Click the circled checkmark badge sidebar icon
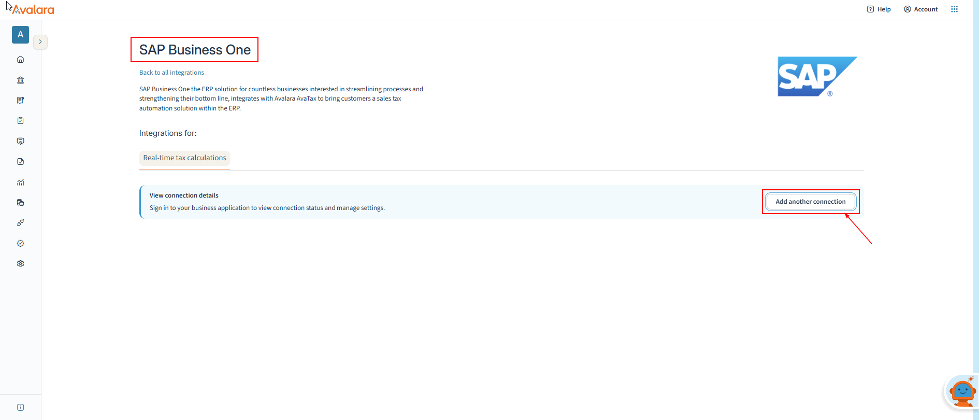980x420 pixels. coord(20,243)
